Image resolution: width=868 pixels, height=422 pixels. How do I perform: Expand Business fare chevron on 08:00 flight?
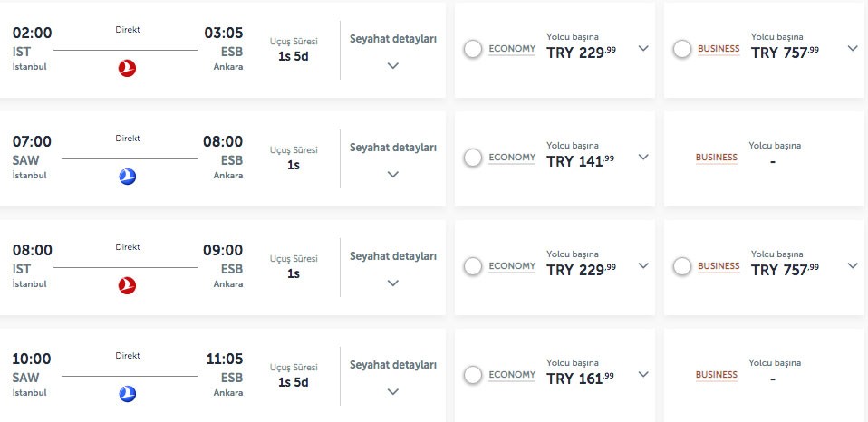tap(853, 266)
